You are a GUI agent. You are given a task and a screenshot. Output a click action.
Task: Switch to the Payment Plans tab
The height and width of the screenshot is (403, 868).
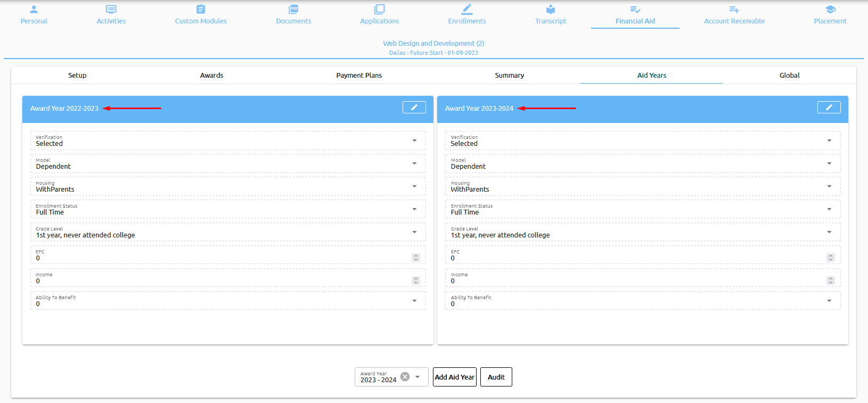tap(359, 76)
